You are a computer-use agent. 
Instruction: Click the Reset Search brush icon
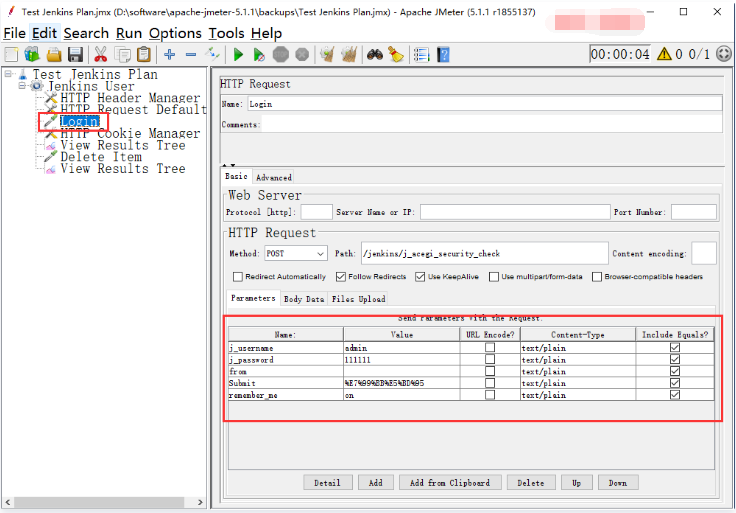click(x=396, y=55)
